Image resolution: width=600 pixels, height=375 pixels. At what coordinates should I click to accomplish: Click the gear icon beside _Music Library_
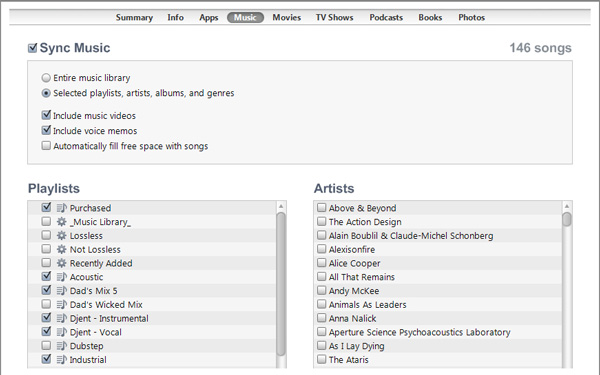[x=62, y=222]
